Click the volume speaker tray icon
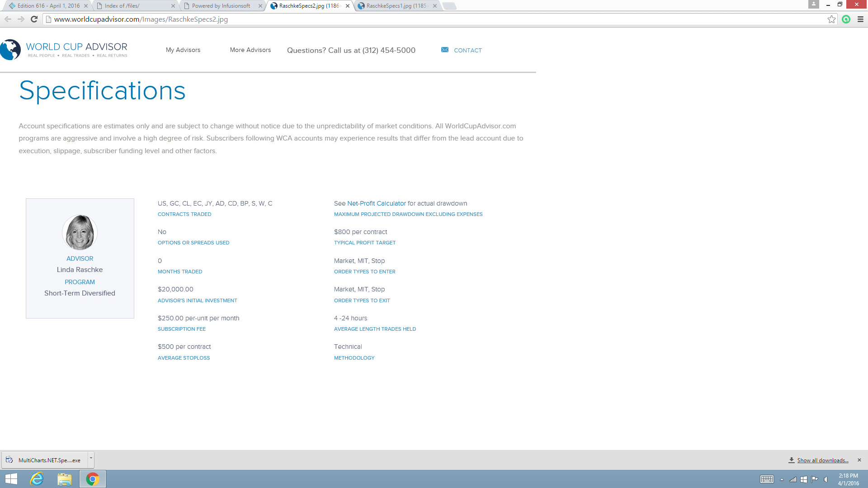 pyautogui.click(x=826, y=479)
